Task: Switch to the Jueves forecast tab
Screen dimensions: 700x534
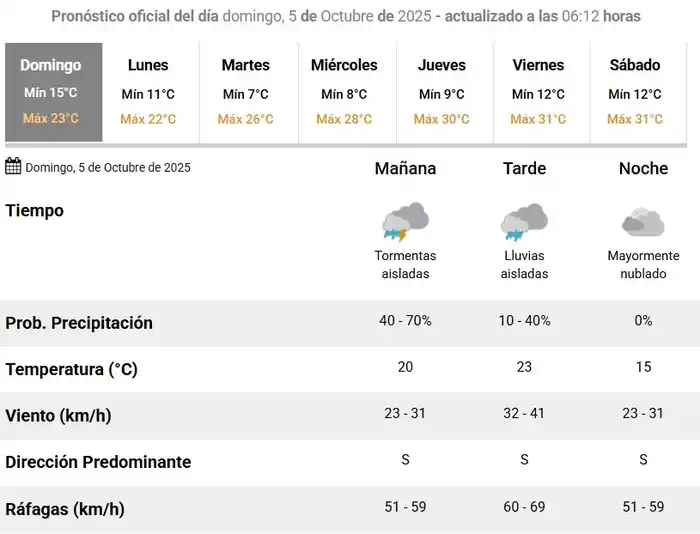Action: click(x=442, y=92)
